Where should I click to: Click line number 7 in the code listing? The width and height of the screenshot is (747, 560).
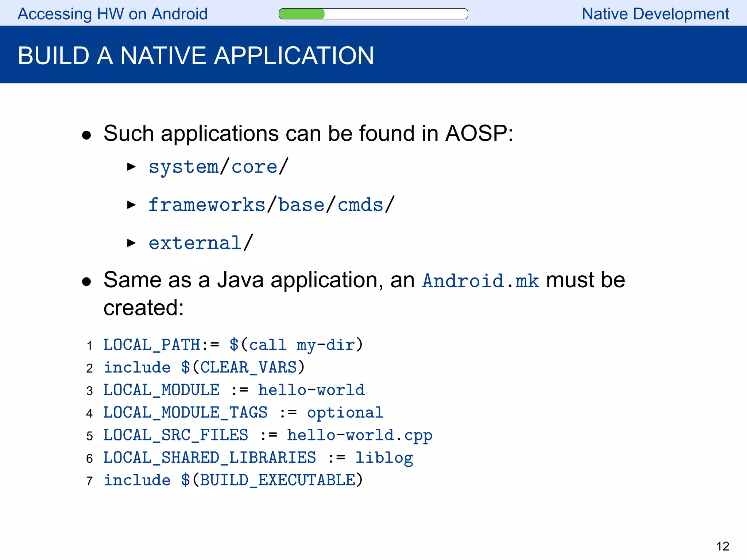[x=89, y=481]
